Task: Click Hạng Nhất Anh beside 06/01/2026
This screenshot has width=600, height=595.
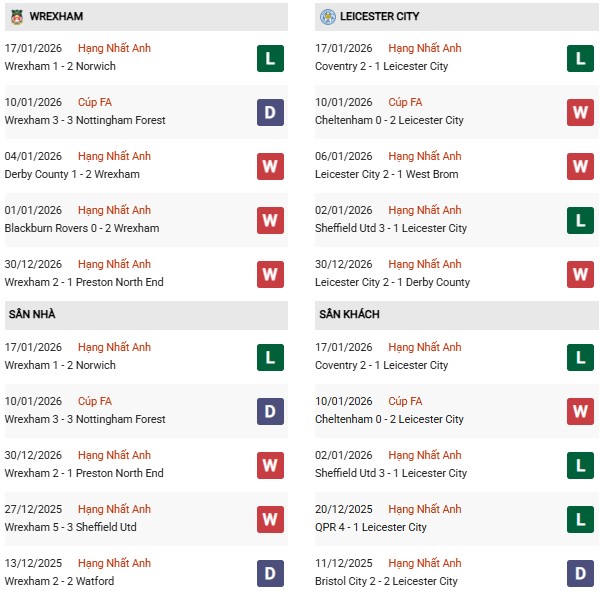Action: [425, 156]
